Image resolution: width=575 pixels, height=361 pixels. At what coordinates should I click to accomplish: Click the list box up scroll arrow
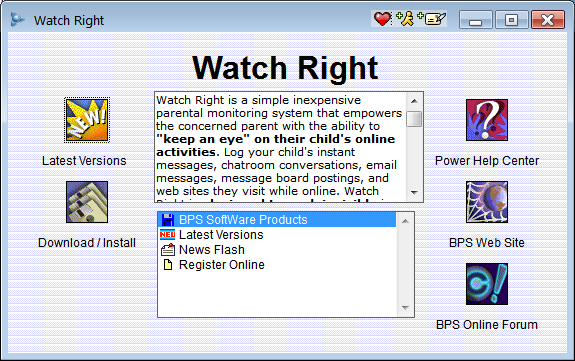pos(405,221)
